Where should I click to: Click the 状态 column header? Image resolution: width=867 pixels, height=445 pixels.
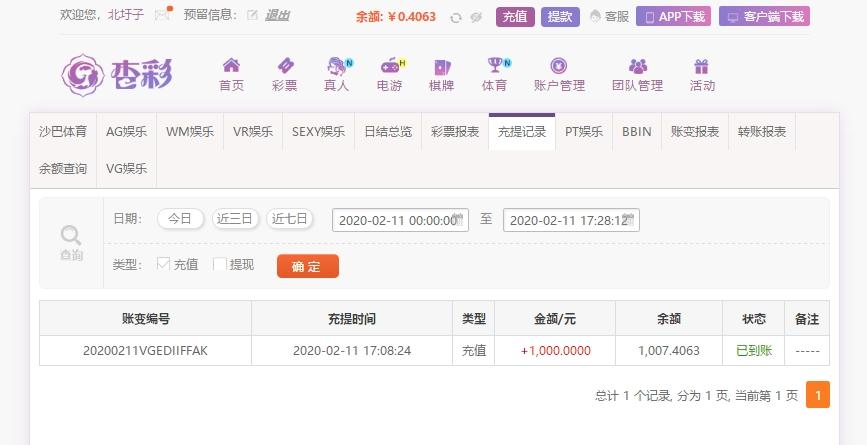(x=754, y=318)
